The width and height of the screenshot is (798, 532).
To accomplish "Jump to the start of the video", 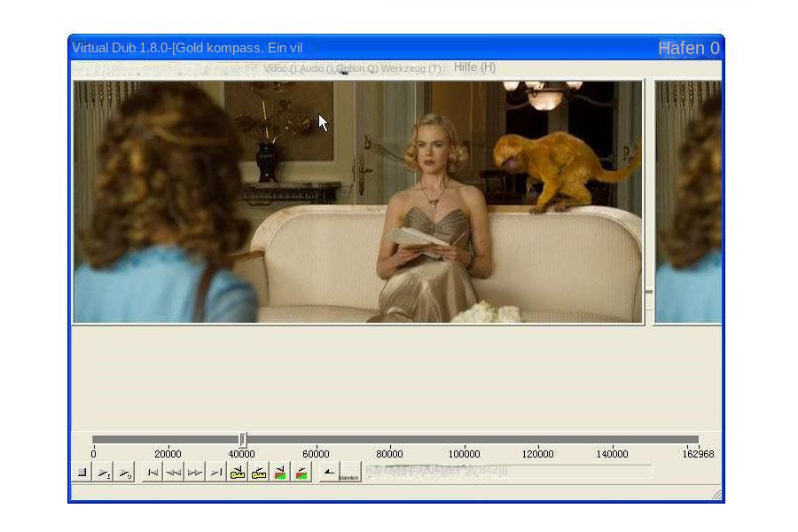I will point(153,473).
